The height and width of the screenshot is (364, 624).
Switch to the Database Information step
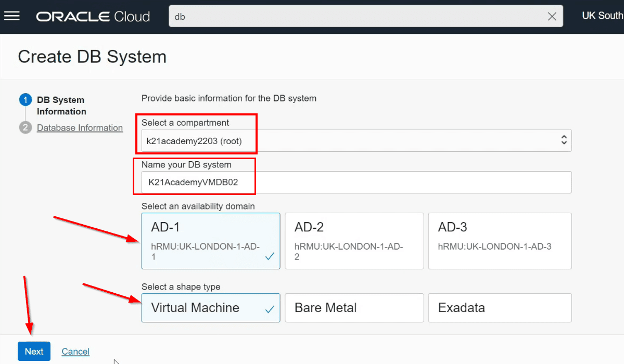click(80, 127)
